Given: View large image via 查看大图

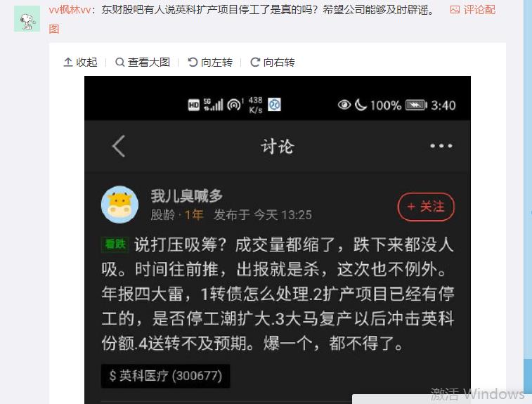Looking at the screenshot, I should pos(143,63).
